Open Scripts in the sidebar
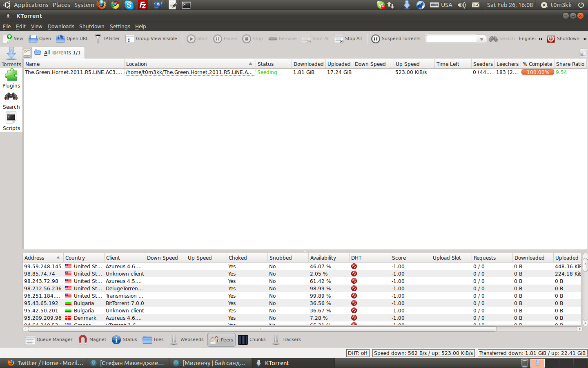588x368 pixels. point(11,121)
